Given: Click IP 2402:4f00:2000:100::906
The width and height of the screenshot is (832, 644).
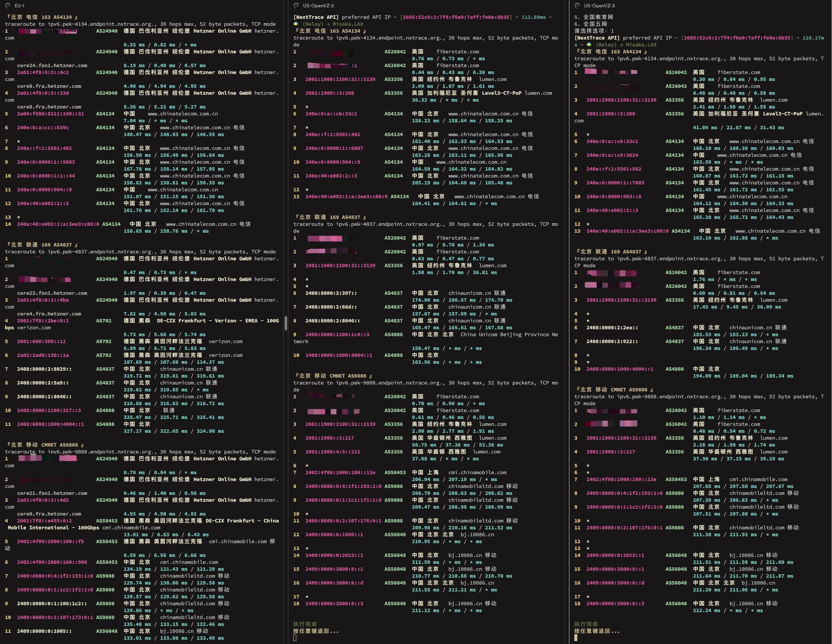Looking at the screenshot, I should tap(52, 562).
